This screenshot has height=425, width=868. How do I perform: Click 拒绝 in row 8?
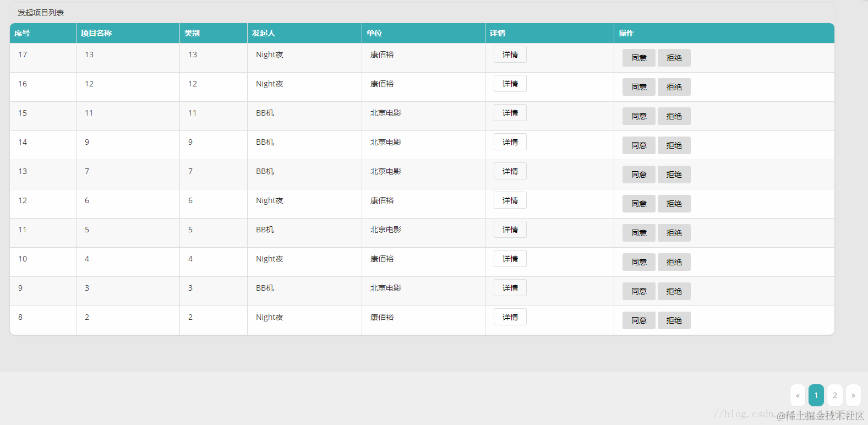tap(674, 320)
